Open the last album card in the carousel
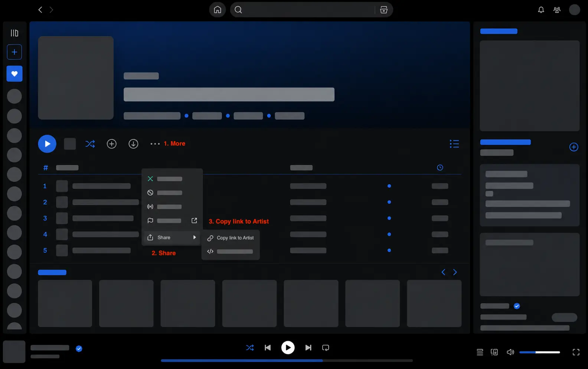 click(434, 304)
